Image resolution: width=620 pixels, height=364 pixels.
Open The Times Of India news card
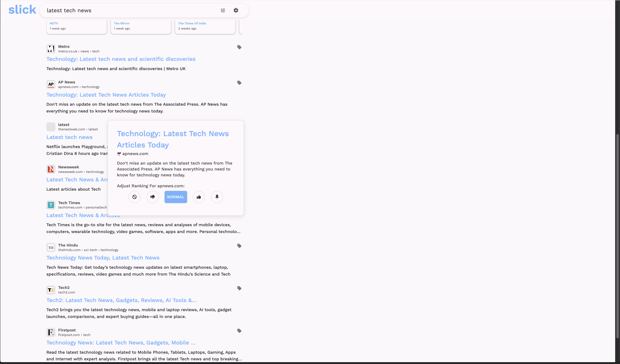tap(205, 27)
